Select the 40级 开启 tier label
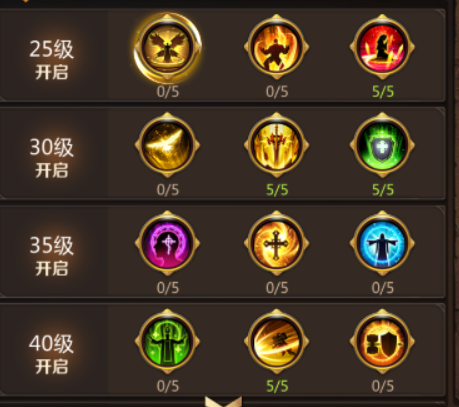The image size is (459, 407). pos(52,354)
